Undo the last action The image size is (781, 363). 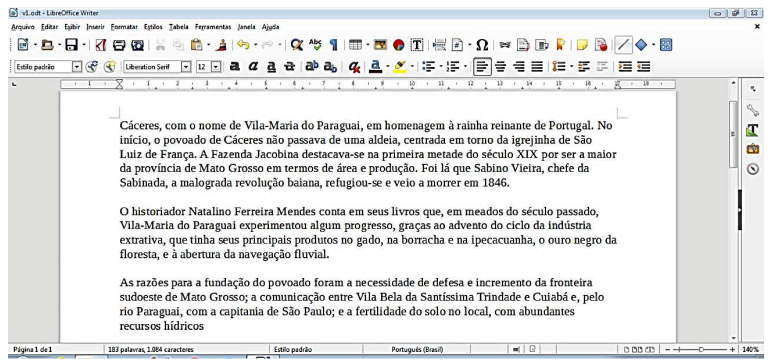coord(243,45)
